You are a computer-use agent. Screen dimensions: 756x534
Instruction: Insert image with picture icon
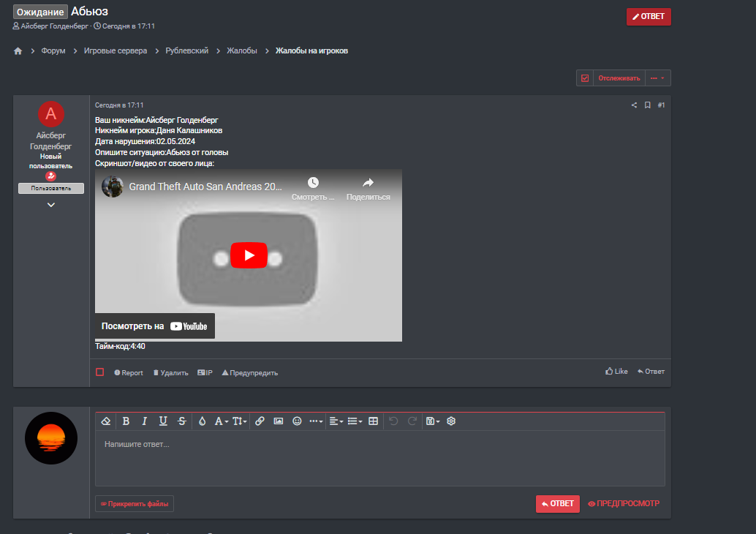279,421
